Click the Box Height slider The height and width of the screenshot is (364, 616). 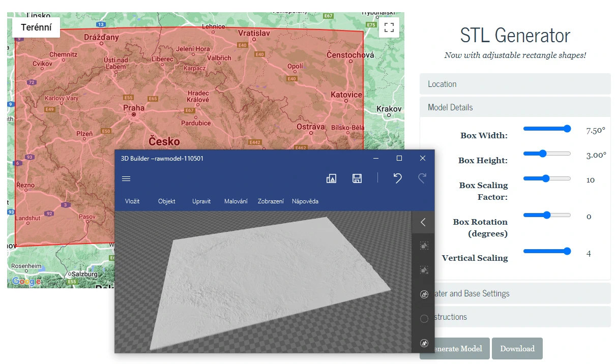(547, 154)
